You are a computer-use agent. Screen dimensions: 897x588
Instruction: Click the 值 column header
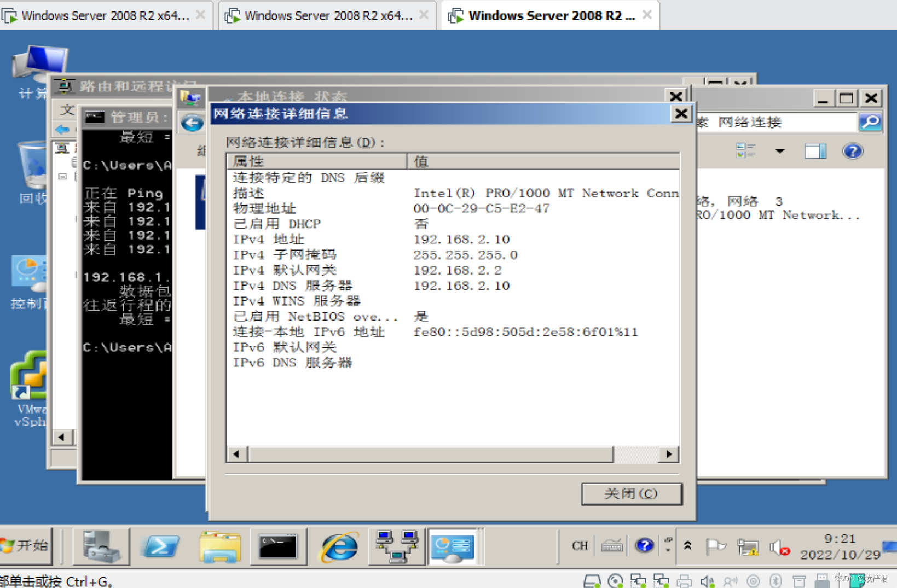(543, 161)
